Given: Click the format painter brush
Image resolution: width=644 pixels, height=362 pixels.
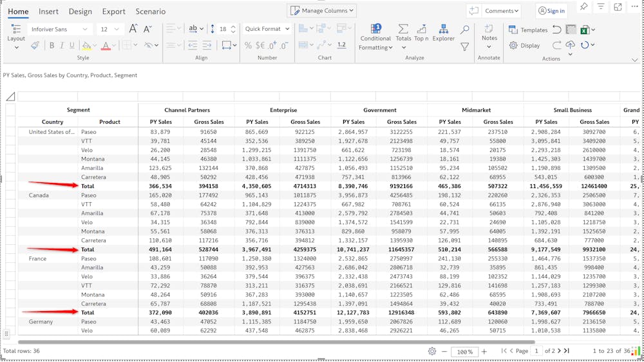Looking at the screenshot, I should pyautogui.click(x=35, y=46).
